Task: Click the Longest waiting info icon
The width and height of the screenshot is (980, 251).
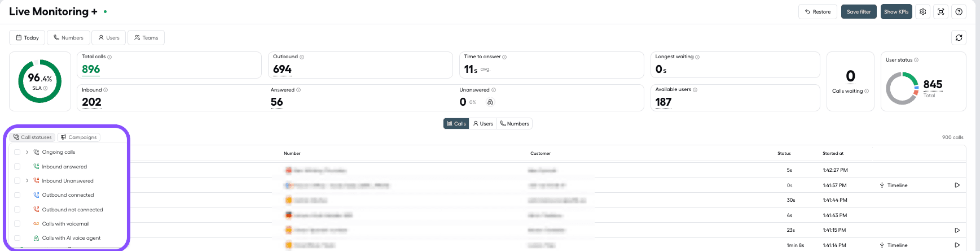Action: coord(697,57)
